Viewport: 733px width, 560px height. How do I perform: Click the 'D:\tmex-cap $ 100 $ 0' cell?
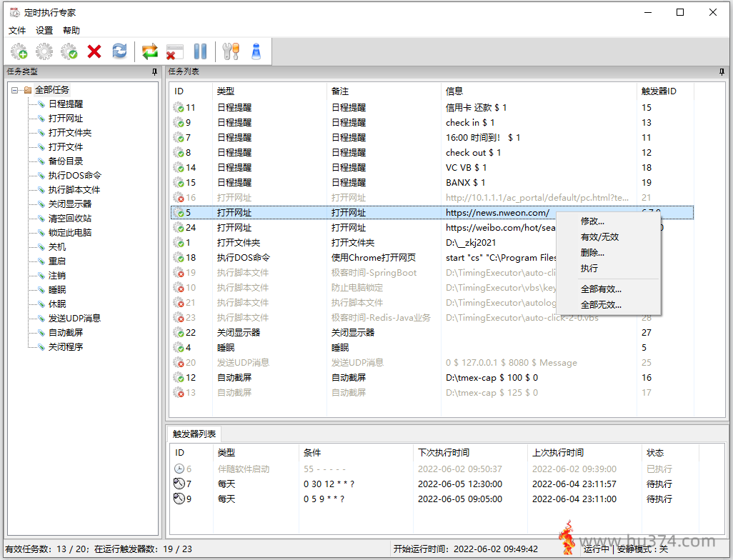[x=492, y=378]
